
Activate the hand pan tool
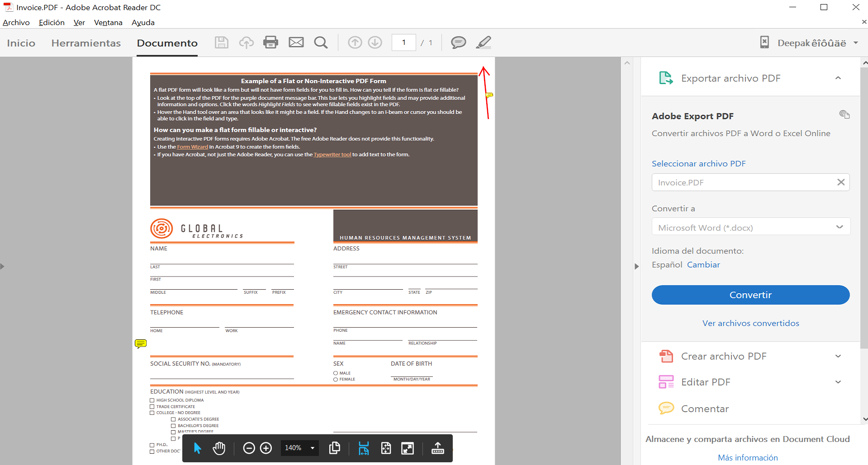point(219,448)
